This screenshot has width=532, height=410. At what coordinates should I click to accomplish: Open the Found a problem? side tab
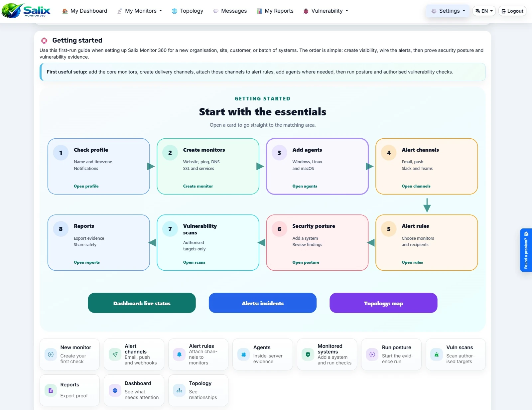pos(526,250)
